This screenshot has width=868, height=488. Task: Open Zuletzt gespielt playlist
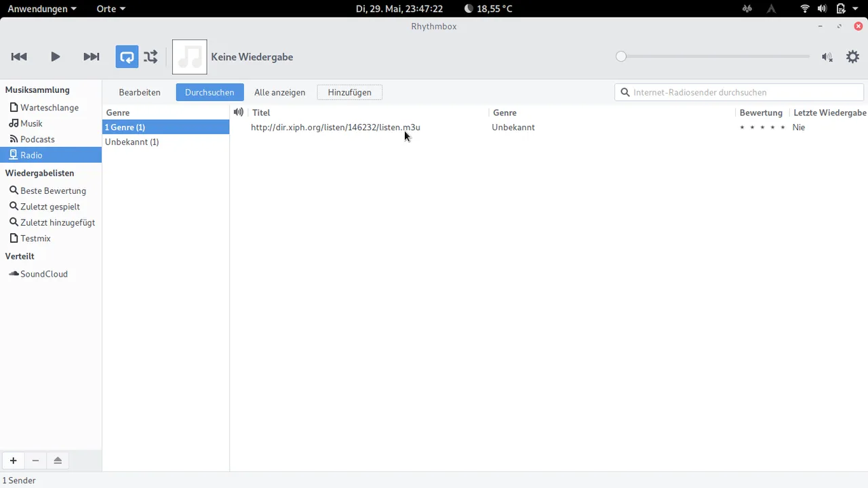(51, 207)
